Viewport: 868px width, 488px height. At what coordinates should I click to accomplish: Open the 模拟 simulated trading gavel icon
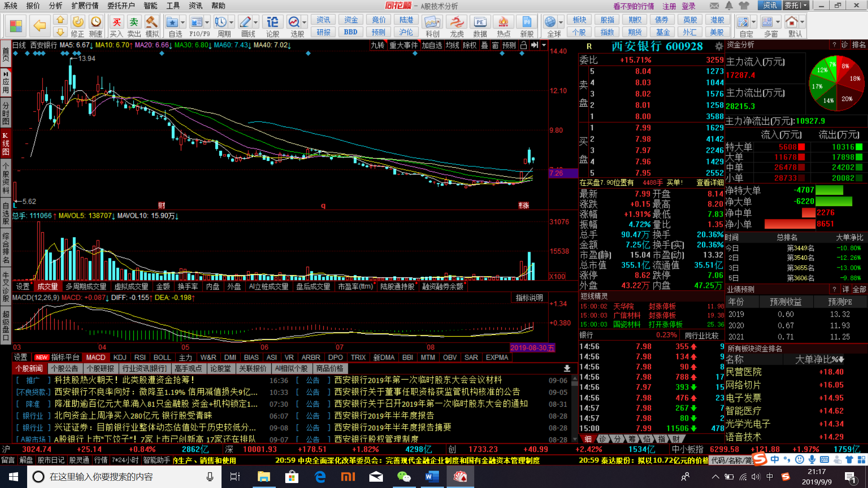pos(152,26)
